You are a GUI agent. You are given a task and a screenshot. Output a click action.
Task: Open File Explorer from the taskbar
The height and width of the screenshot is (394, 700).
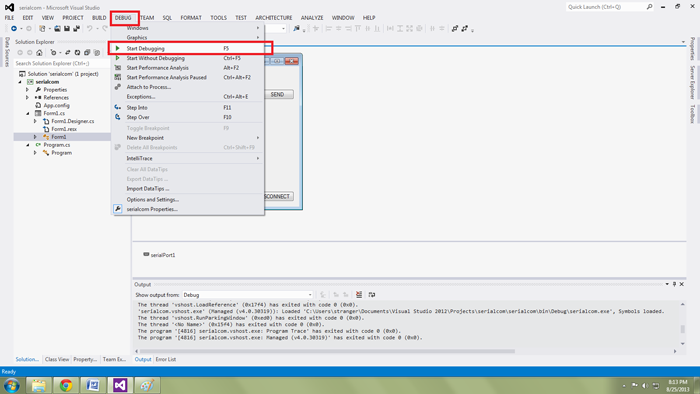(39, 385)
